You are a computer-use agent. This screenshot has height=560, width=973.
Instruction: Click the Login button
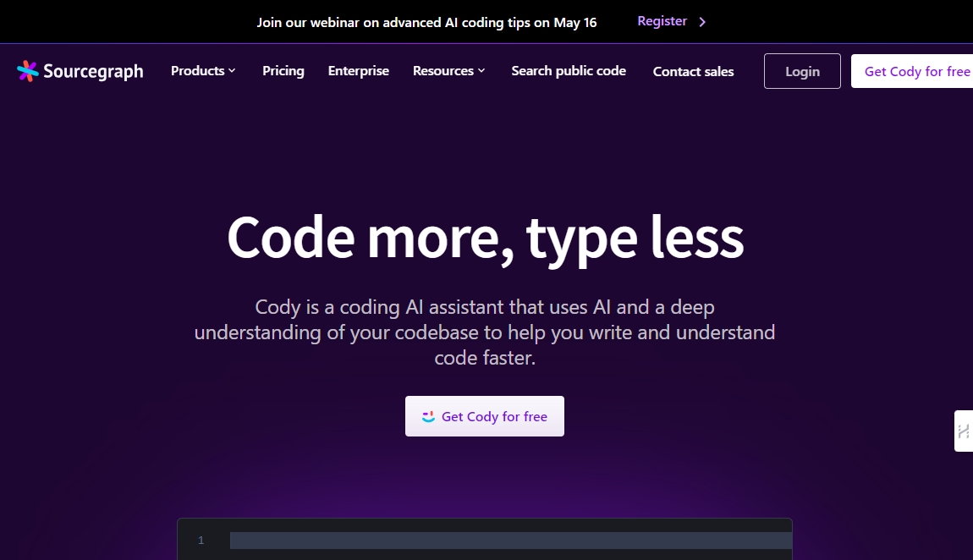point(802,71)
